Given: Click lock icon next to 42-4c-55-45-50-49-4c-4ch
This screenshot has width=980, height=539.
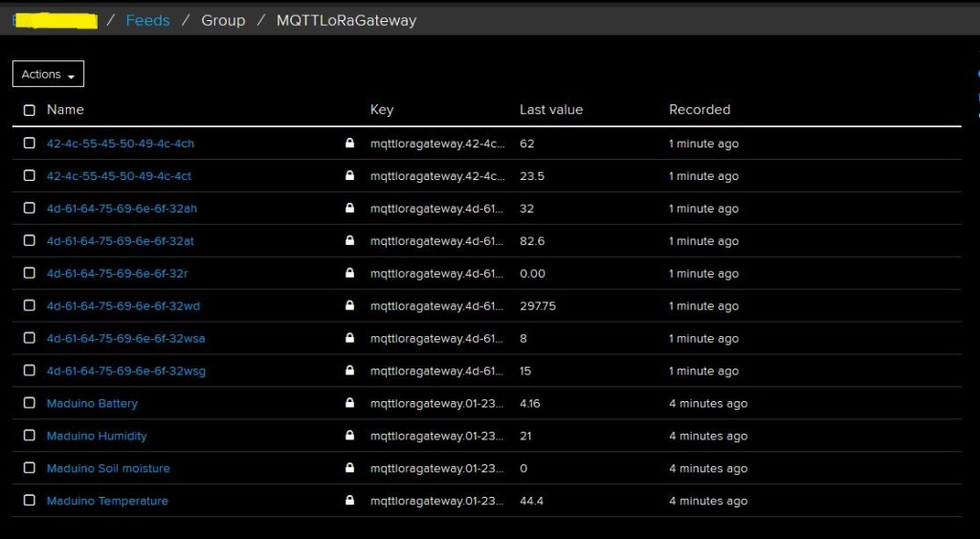Looking at the screenshot, I should [x=349, y=144].
